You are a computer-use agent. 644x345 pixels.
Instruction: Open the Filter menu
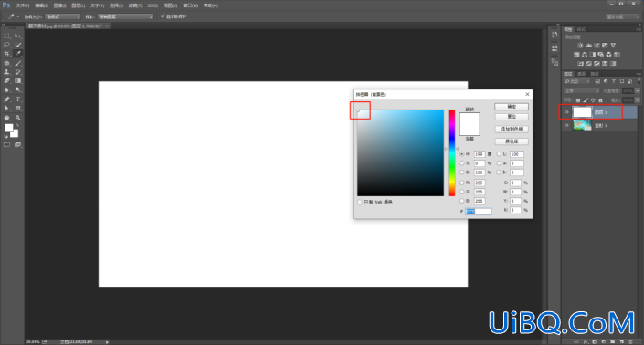tap(135, 5)
